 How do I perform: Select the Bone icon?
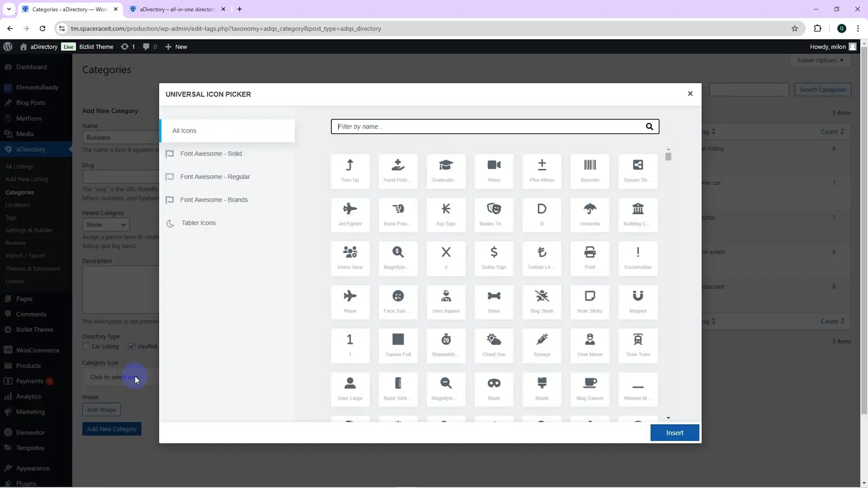coord(494,302)
